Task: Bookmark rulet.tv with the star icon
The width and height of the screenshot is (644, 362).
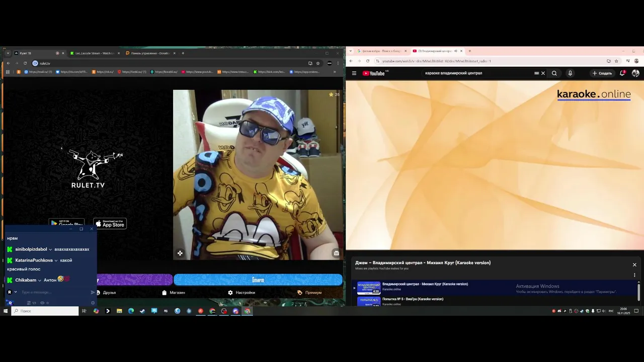Action: click(x=318, y=63)
